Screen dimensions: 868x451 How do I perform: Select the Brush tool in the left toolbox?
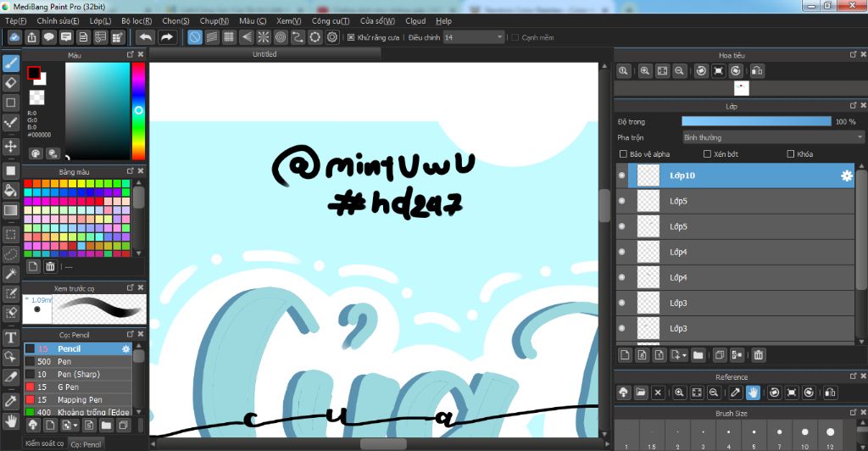10,63
